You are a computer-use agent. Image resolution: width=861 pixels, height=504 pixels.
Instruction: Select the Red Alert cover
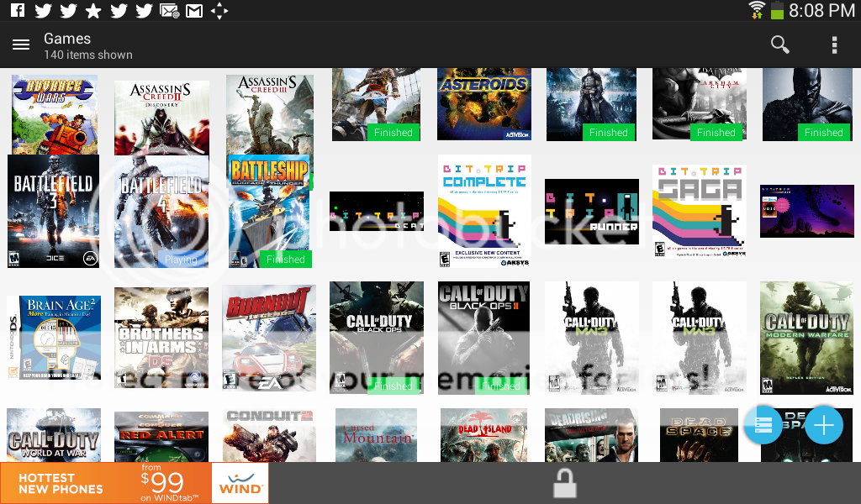click(x=161, y=437)
